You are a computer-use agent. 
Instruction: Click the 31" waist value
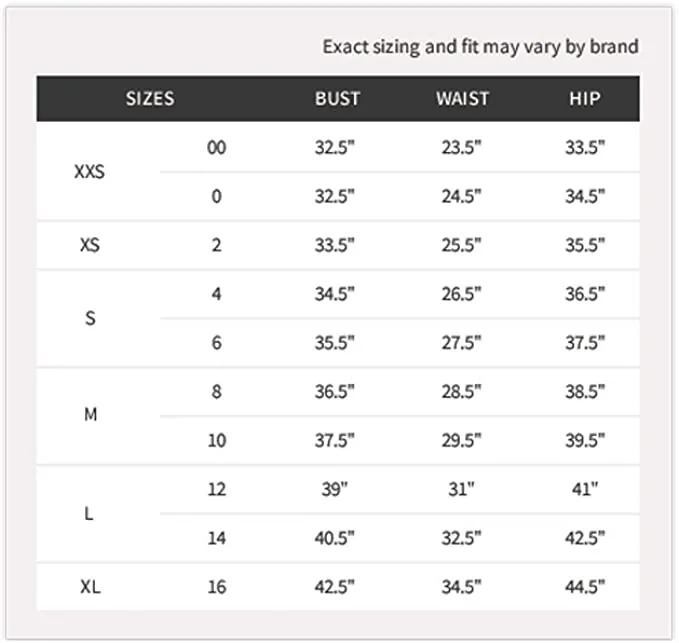click(461, 489)
